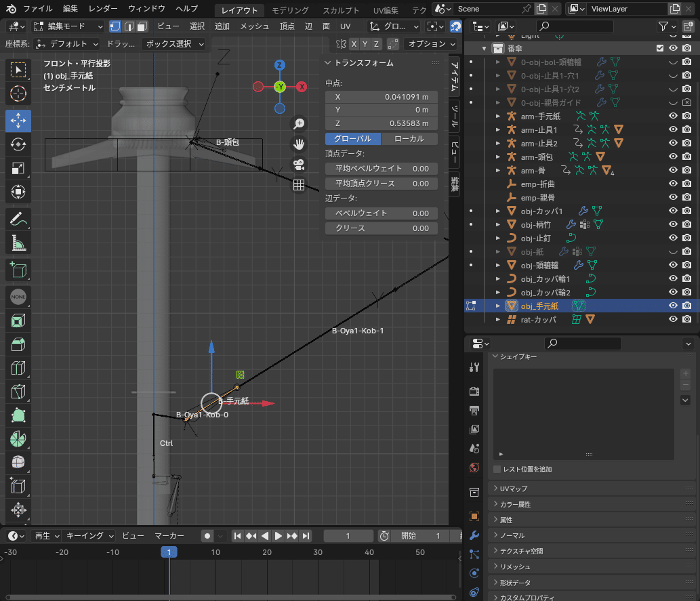Click the pan hand viewport button
The height and width of the screenshot is (601, 700).
[299, 144]
